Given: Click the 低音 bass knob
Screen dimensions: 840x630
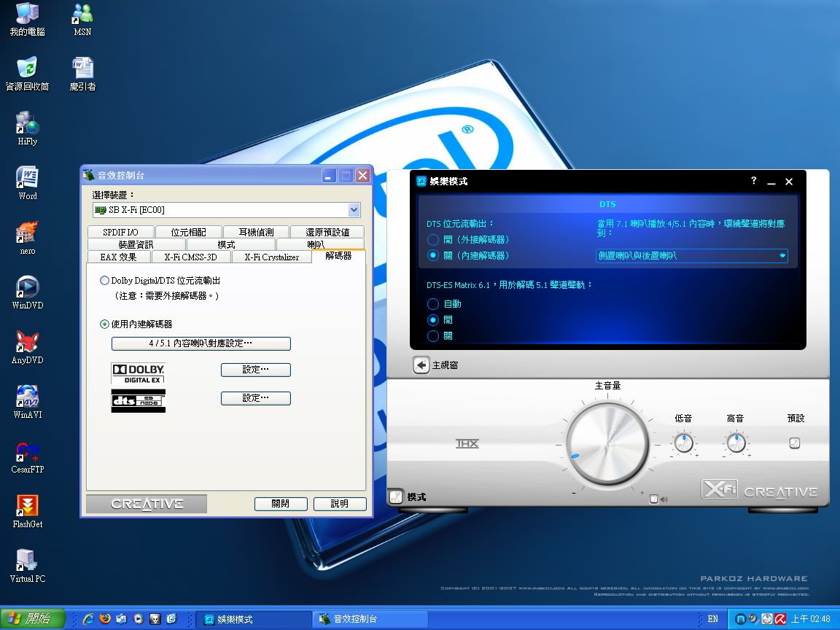Looking at the screenshot, I should click(683, 443).
